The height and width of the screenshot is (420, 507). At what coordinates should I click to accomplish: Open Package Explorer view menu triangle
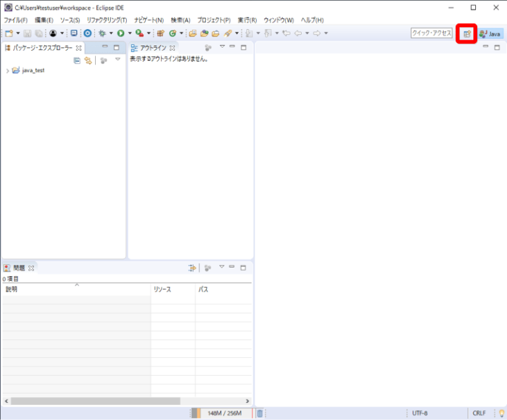coord(118,59)
